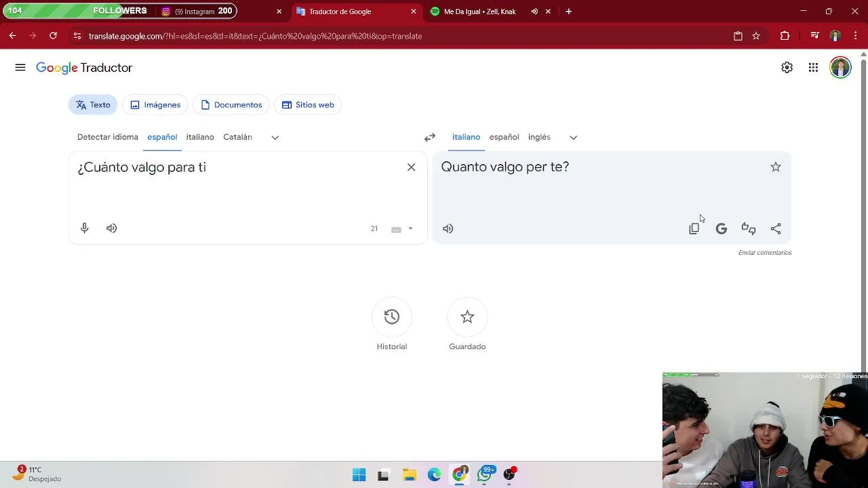868x488 pixels.
Task: Select italiano as target language
Action: point(466,137)
